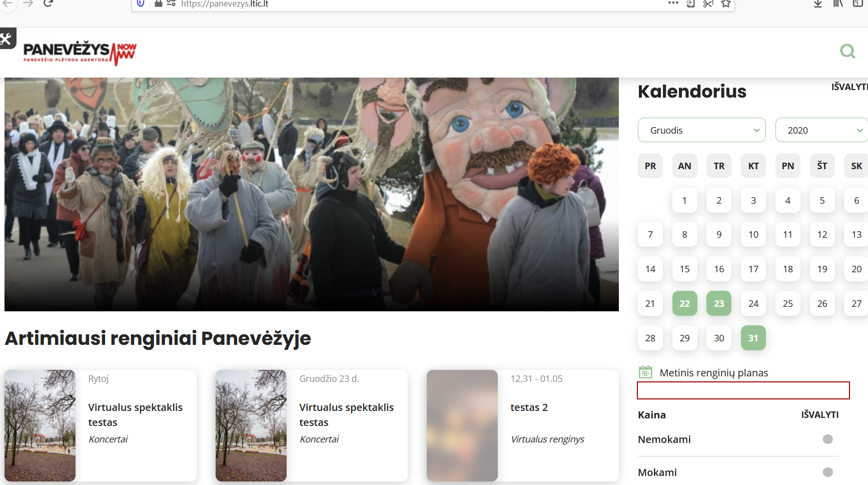Toggle the Mokami price filter
Screen dimensions: 868x485
[x=827, y=472]
